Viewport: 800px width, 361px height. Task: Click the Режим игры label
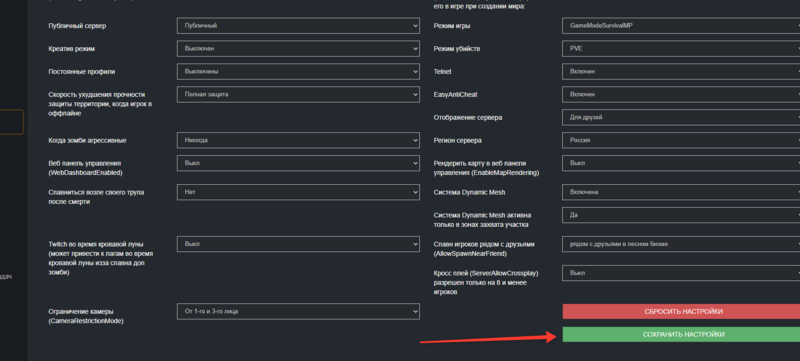pos(452,25)
